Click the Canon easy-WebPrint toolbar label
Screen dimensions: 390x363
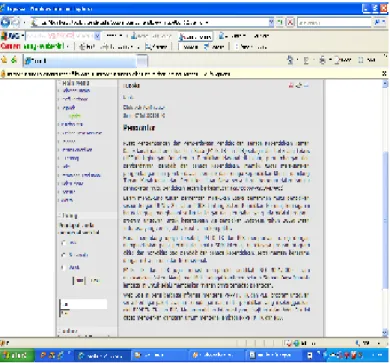tap(32, 46)
